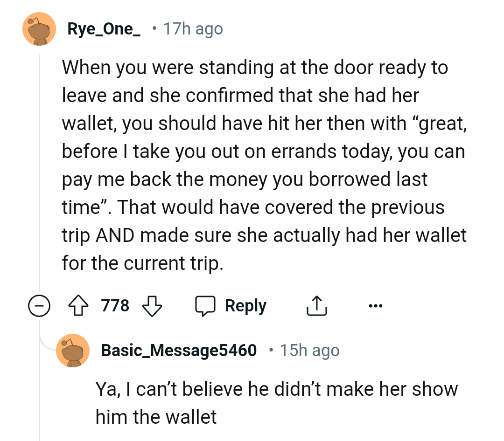The width and height of the screenshot is (504, 441).
Task: Open the three-dot more options menu
Action: 375,306
